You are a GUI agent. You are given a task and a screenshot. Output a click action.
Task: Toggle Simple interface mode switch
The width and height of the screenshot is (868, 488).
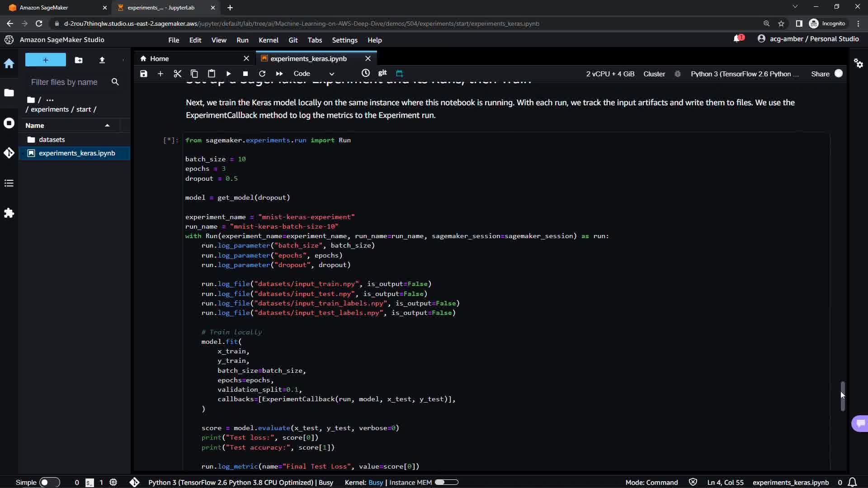click(x=49, y=483)
